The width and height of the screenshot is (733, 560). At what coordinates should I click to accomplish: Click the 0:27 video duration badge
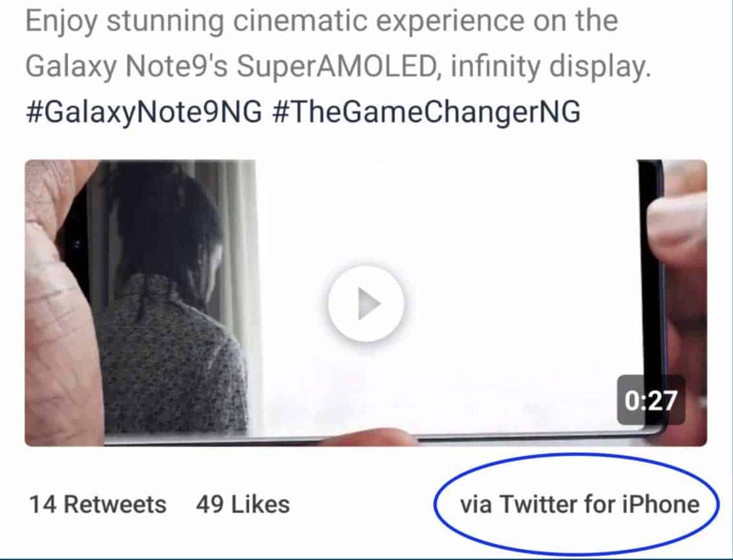point(651,400)
